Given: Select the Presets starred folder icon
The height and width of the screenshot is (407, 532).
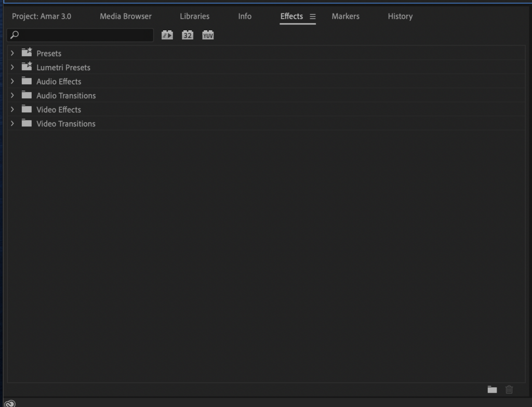Looking at the screenshot, I should [x=27, y=52].
